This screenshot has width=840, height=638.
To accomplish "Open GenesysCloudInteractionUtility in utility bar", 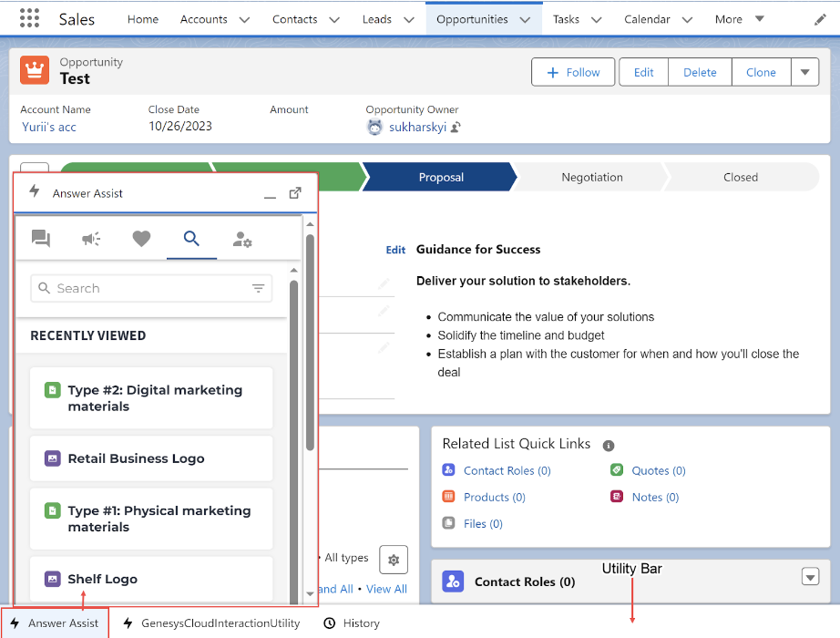I will click(211, 623).
